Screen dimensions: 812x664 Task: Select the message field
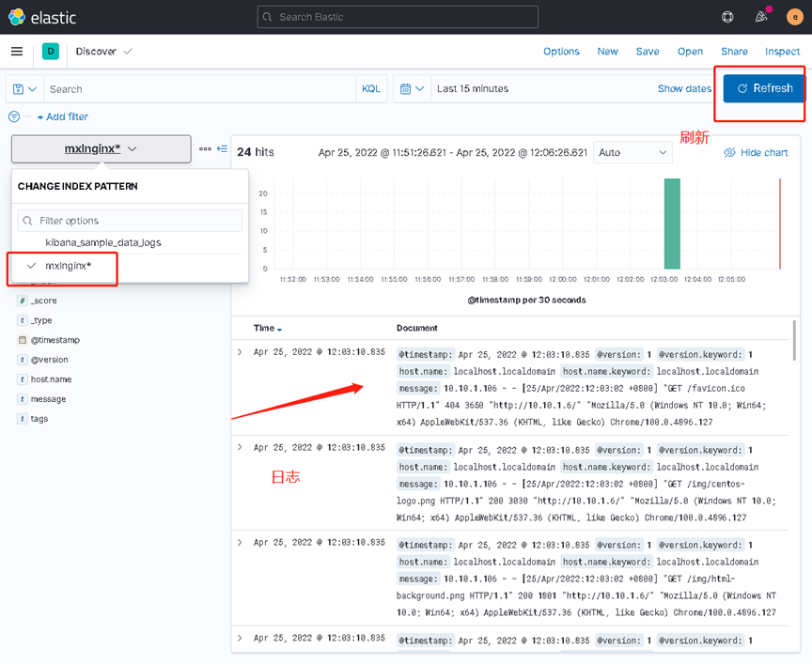(x=48, y=399)
